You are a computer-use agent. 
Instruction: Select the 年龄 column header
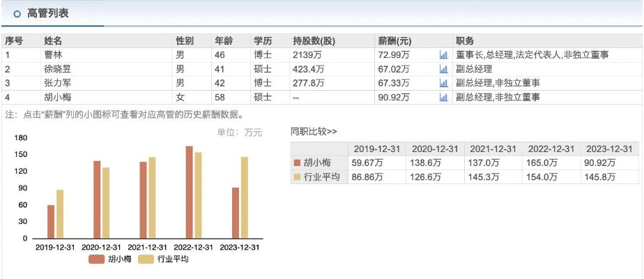coord(224,40)
